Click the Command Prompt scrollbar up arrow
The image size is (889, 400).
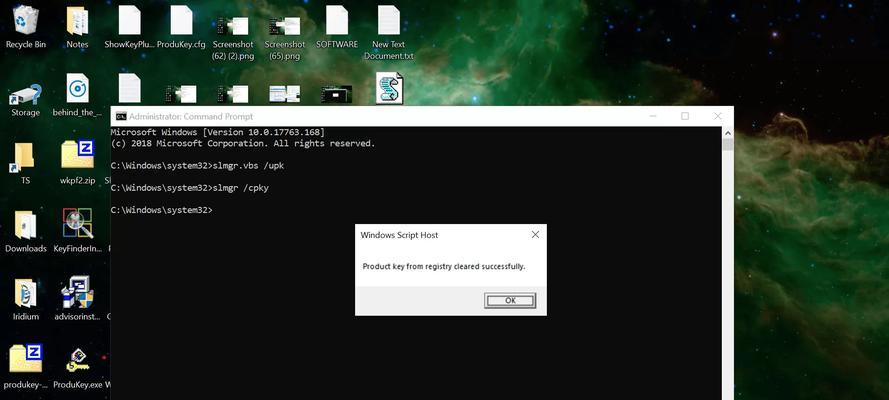pyautogui.click(x=727, y=133)
